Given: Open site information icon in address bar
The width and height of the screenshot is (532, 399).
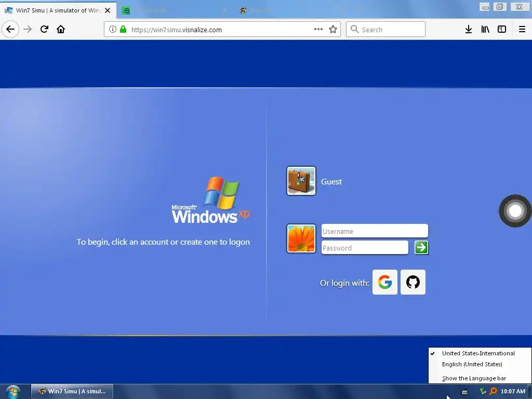Looking at the screenshot, I should point(113,29).
